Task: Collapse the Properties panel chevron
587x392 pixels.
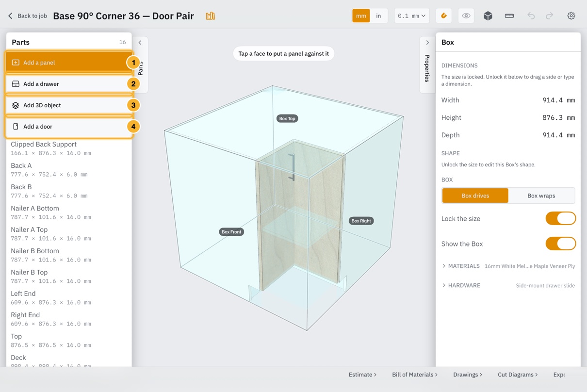Action: (427, 43)
